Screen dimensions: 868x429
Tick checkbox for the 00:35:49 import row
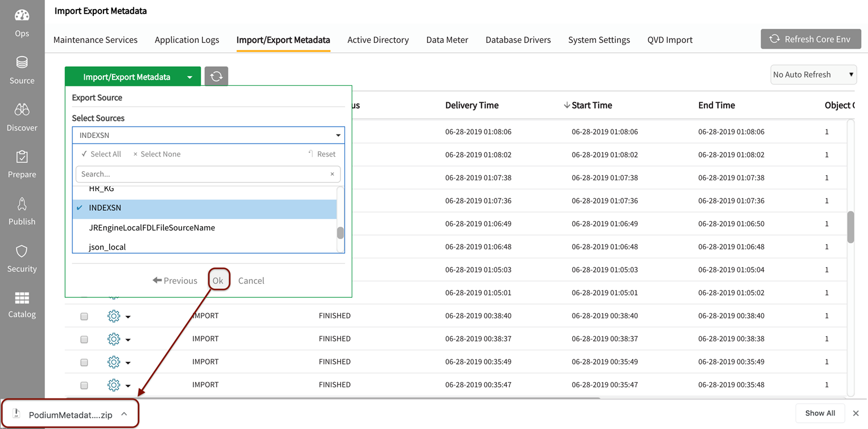[84, 362]
